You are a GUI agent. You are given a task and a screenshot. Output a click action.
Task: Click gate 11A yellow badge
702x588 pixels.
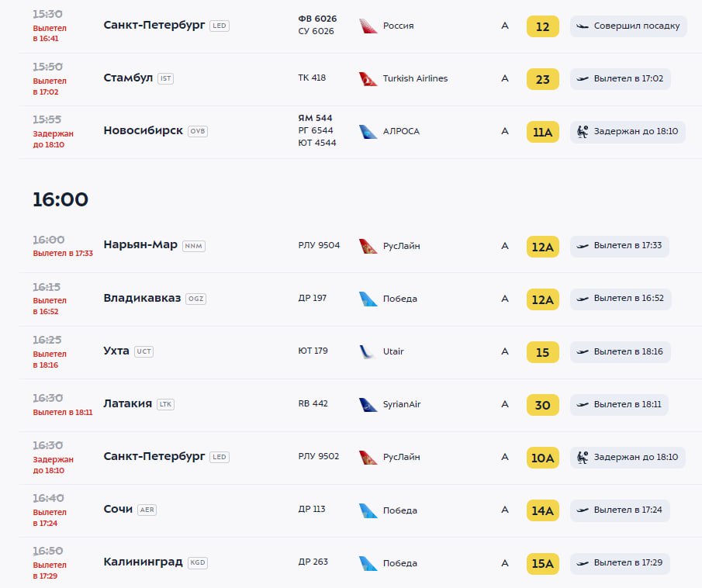point(542,132)
